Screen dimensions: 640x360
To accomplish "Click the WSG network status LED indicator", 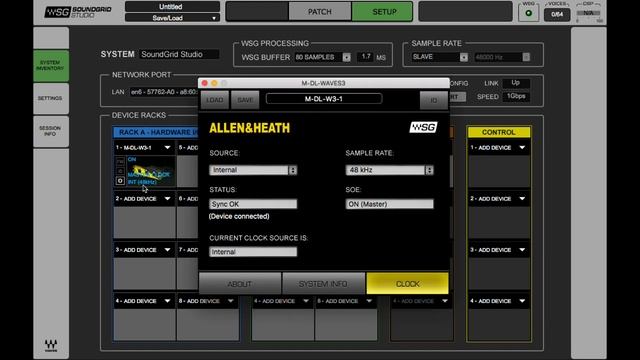I will [x=529, y=13].
